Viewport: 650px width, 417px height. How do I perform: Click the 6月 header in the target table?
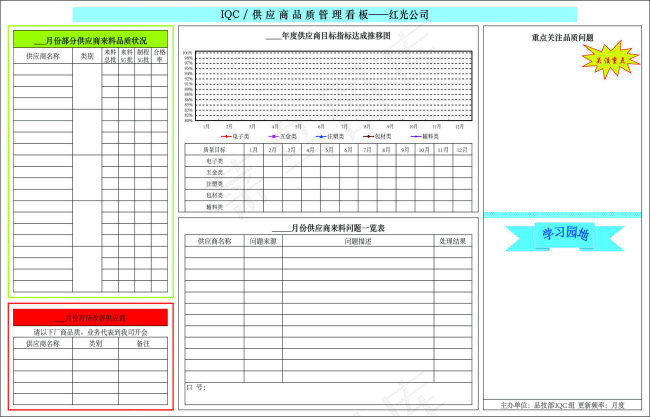348,150
